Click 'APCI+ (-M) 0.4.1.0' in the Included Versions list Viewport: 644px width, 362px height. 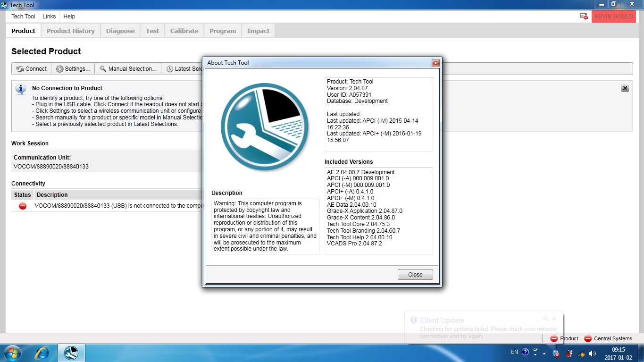point(351,198)
